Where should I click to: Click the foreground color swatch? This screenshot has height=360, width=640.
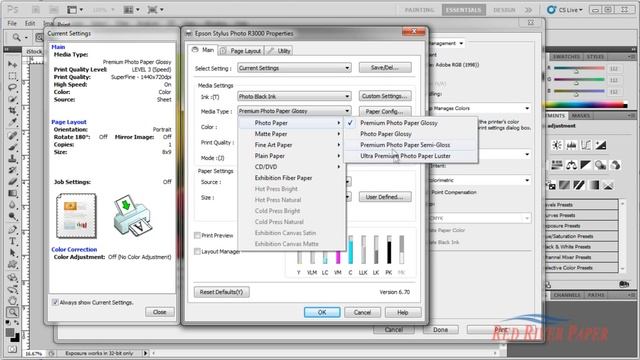tap(10, 333)
